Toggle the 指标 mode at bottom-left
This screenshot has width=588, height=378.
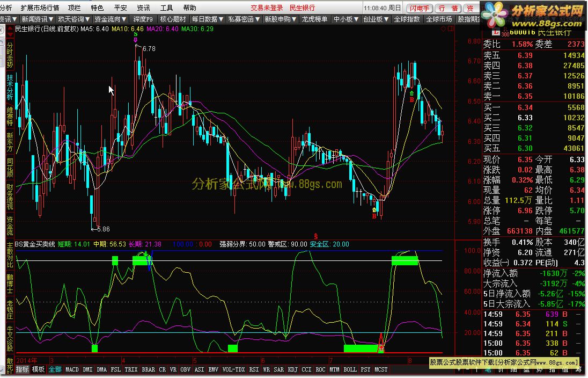click(22, 369)
